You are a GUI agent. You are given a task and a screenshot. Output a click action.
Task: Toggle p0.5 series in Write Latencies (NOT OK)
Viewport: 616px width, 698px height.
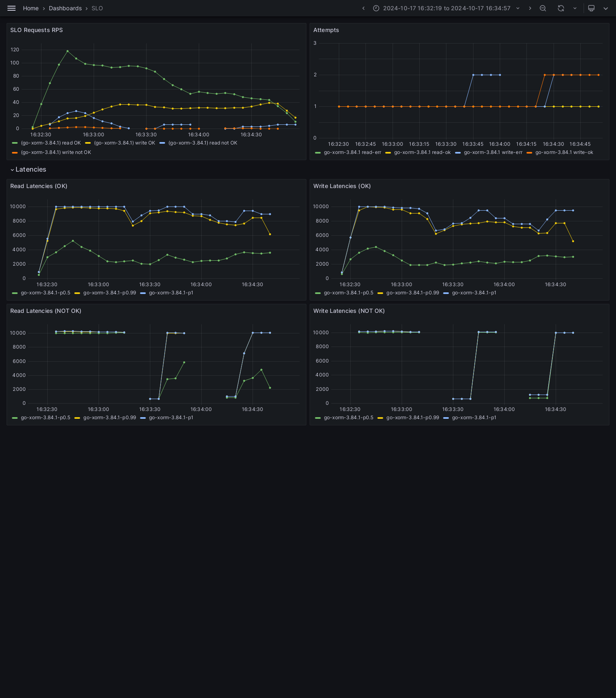pos(349,418)
